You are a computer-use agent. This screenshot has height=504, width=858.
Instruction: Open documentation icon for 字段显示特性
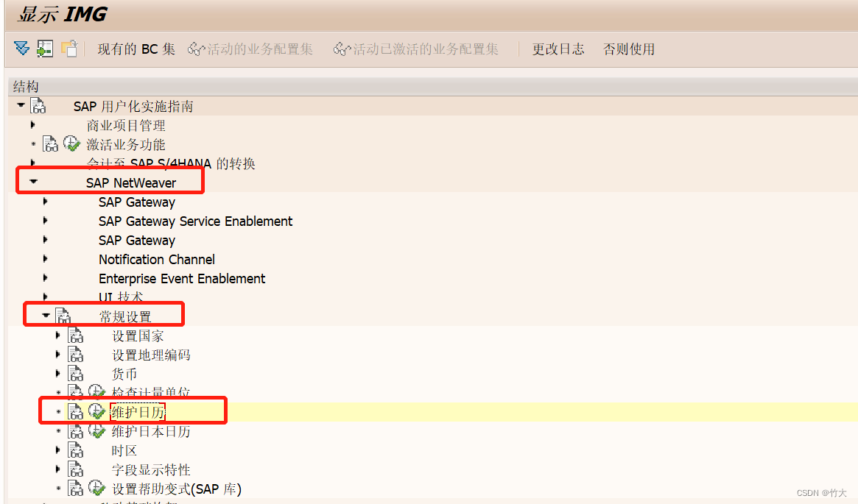76,469
